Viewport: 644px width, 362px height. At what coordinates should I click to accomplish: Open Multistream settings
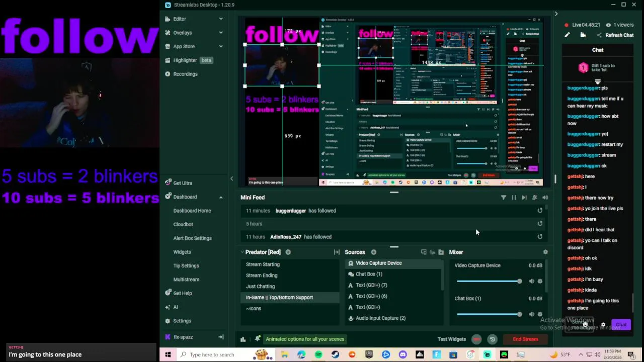tap(186, 280)
